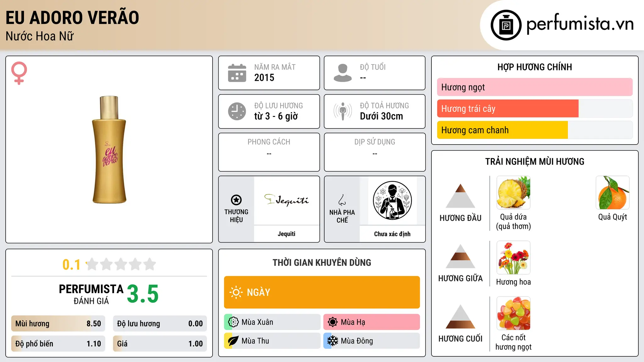Click the perfumista.vn perfume bottle logo icon

[506, 25]
